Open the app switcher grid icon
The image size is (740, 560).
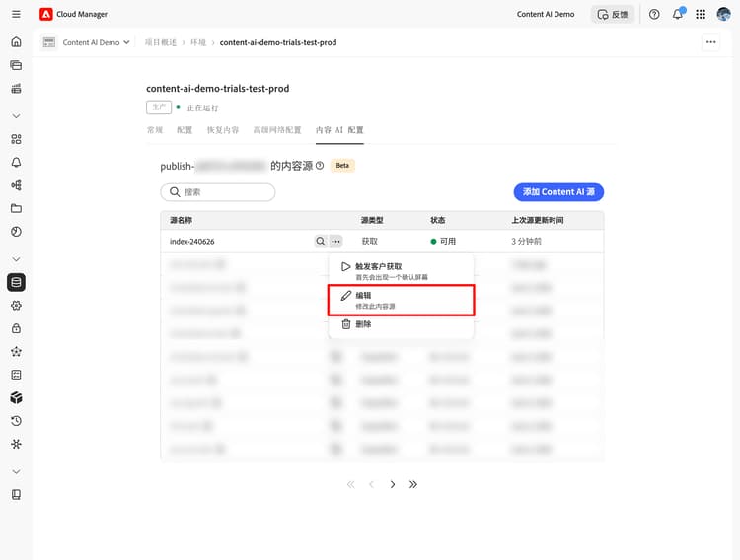pyautogui.click(x=701, y=14)
